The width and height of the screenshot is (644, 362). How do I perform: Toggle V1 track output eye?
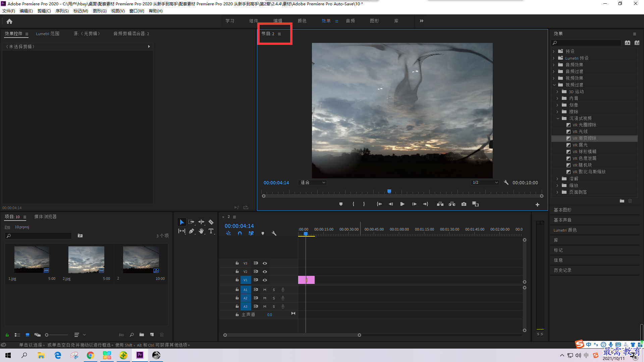click(265, 280)
